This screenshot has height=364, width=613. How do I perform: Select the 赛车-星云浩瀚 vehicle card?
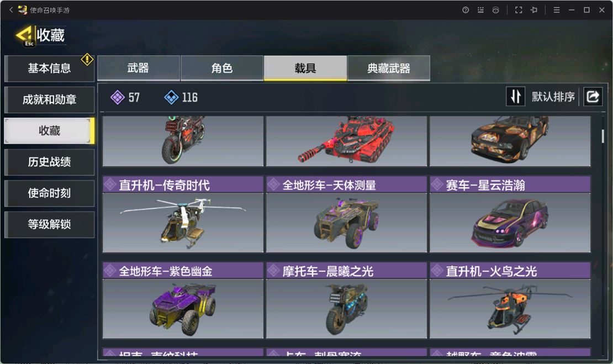pyautogui.click(x=510, y=214)
